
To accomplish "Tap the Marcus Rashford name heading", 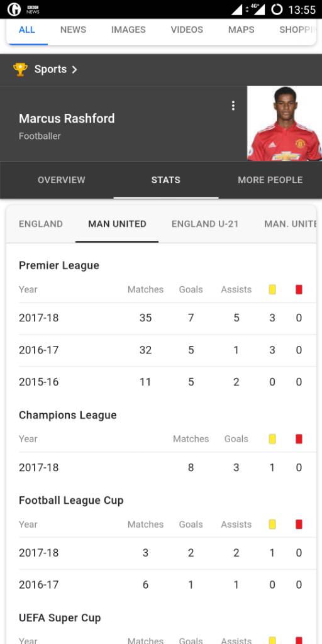I will point(67,119).
